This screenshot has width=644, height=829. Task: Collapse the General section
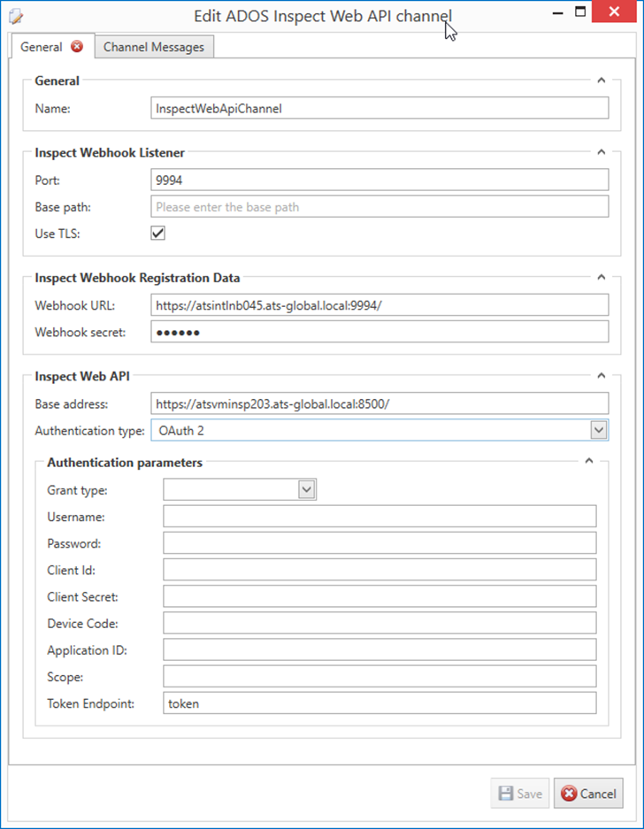tap(602, 81)
